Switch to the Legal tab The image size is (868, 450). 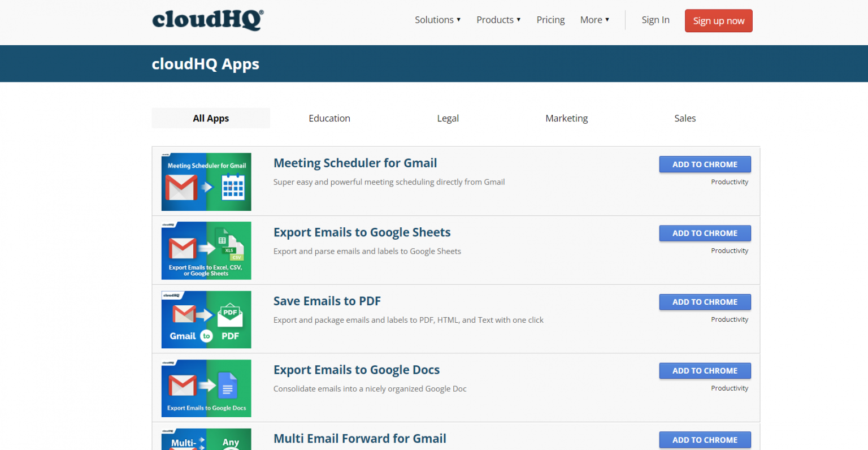(x=448, y=118)
